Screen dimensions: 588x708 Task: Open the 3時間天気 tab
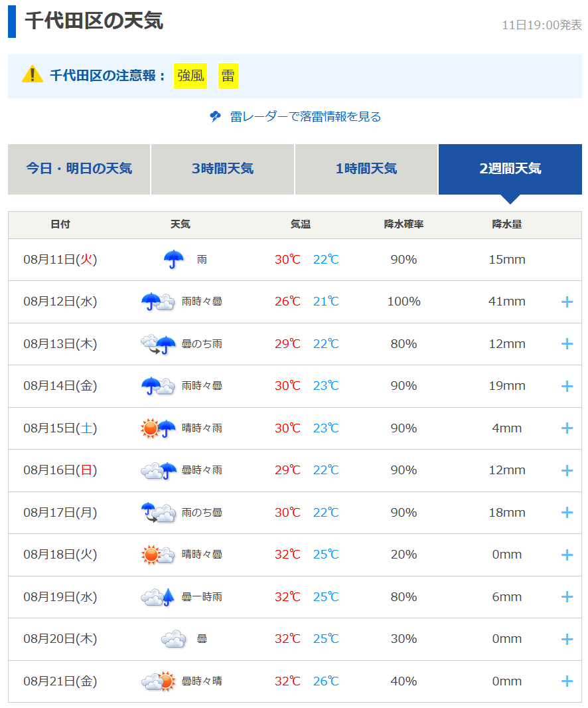pos(222,169)
